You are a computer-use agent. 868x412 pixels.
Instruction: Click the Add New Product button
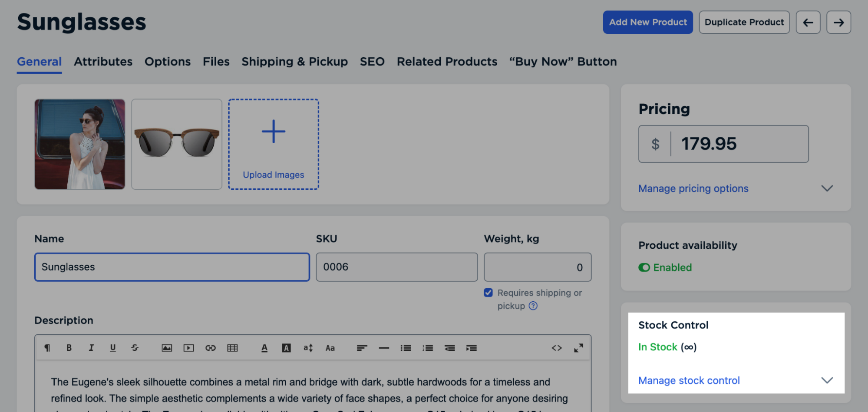click(x=647, y=22)
